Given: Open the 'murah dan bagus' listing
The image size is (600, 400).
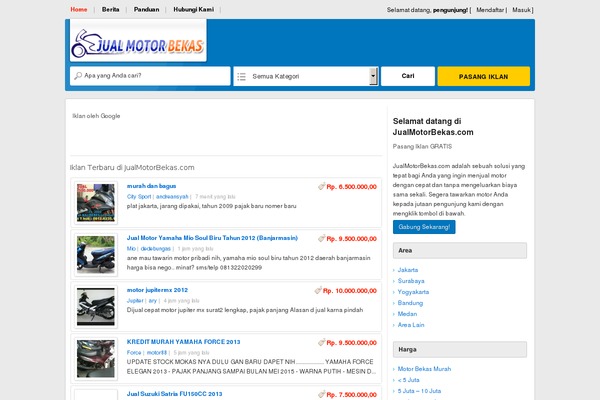Looking at the screenshot, I should (152, 186).
